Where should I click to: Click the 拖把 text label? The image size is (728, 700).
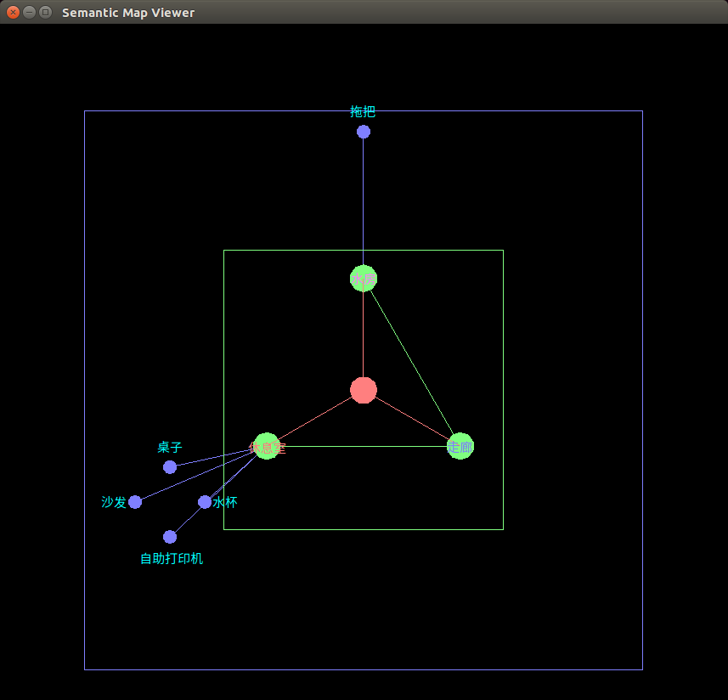(x=363, y=111)
